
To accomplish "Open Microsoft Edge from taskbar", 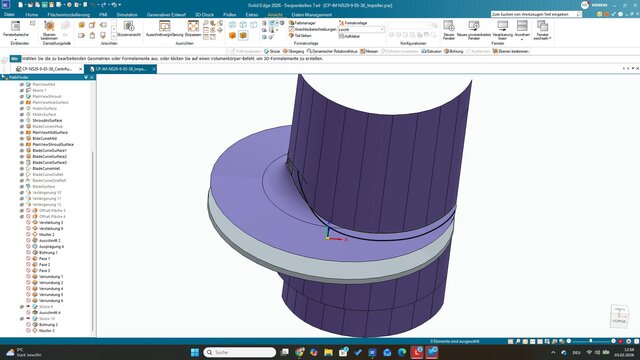I will click(402, 352).
